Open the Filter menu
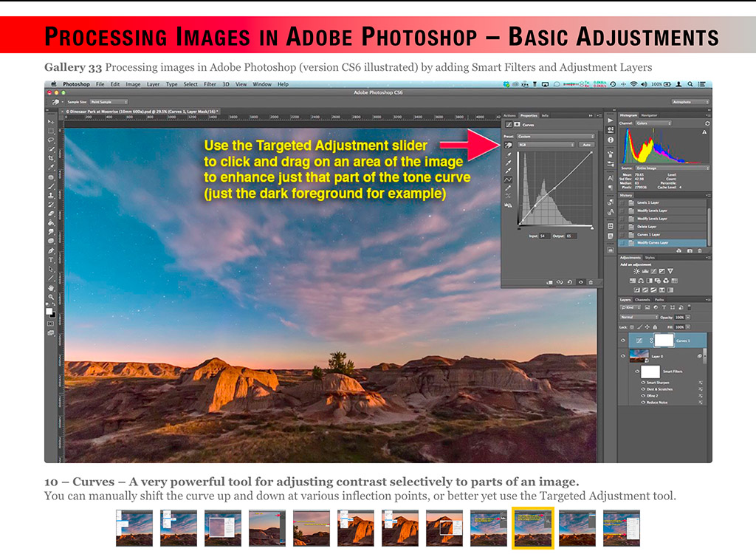 pyautogui.click(x=210, y=84)
